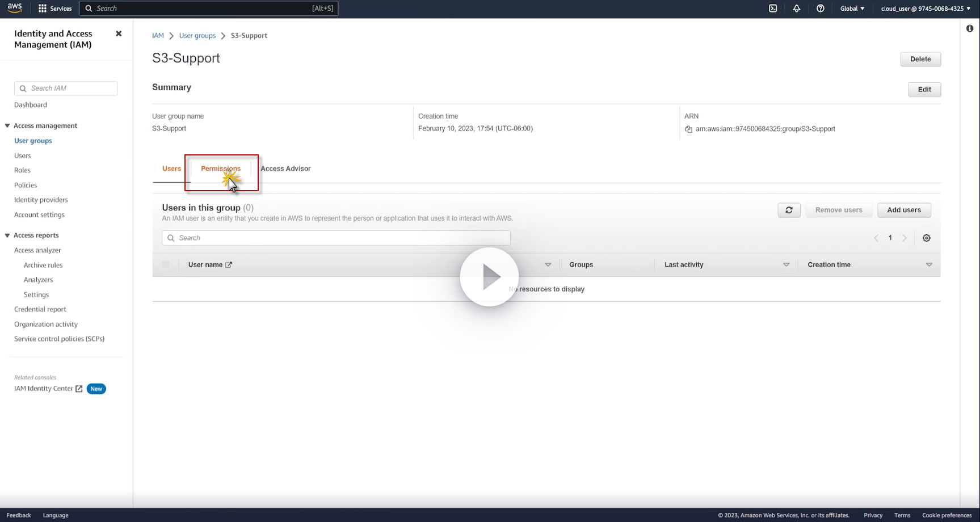Viewport: 980px width, 522px height.
Task: Collapse the Access reports section
Action: (x=7, y=235)
